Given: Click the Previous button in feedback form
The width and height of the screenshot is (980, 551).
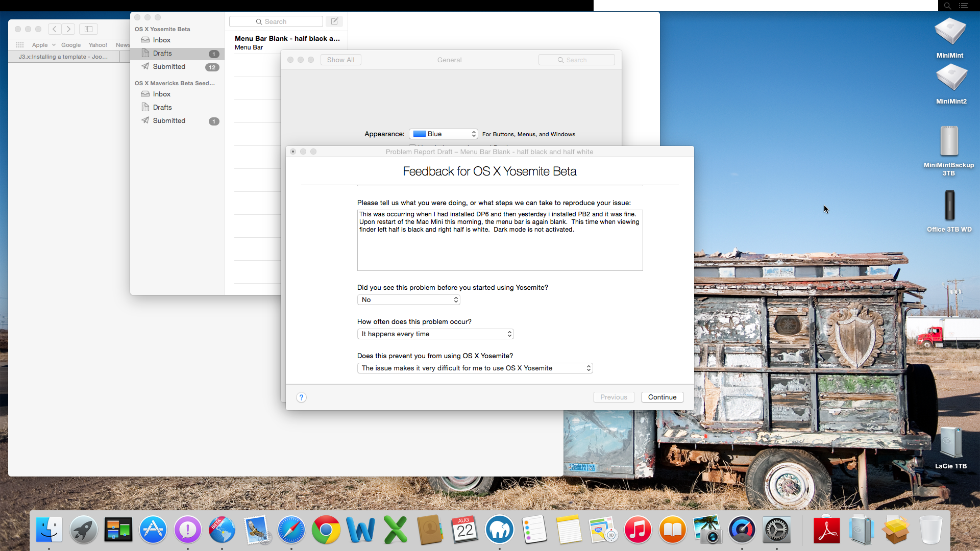Looking at the screenshot, I should click(x=614, y=397).
